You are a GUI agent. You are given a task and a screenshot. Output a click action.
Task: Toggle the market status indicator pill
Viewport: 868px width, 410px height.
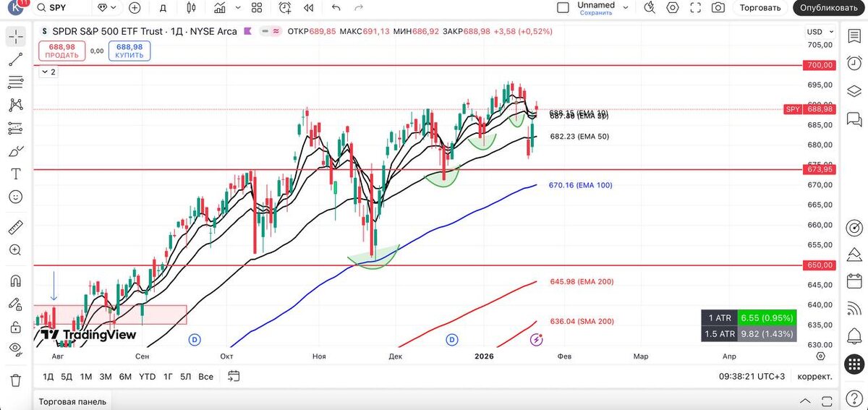tap(272, 31)
